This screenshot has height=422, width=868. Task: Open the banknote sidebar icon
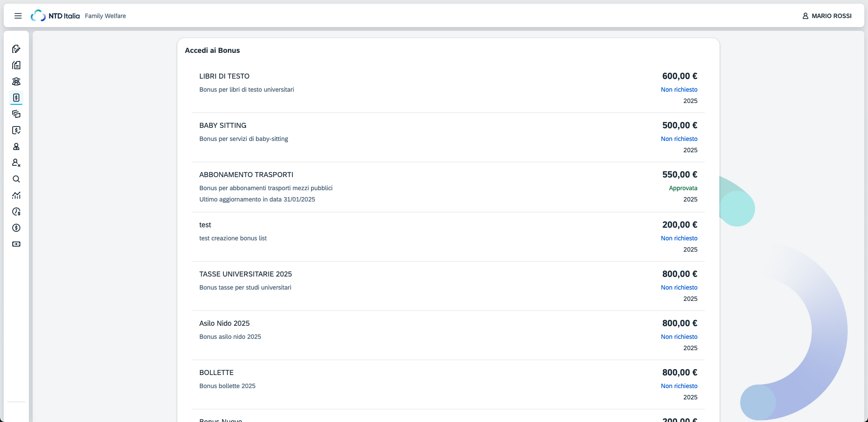click(16, 244)
